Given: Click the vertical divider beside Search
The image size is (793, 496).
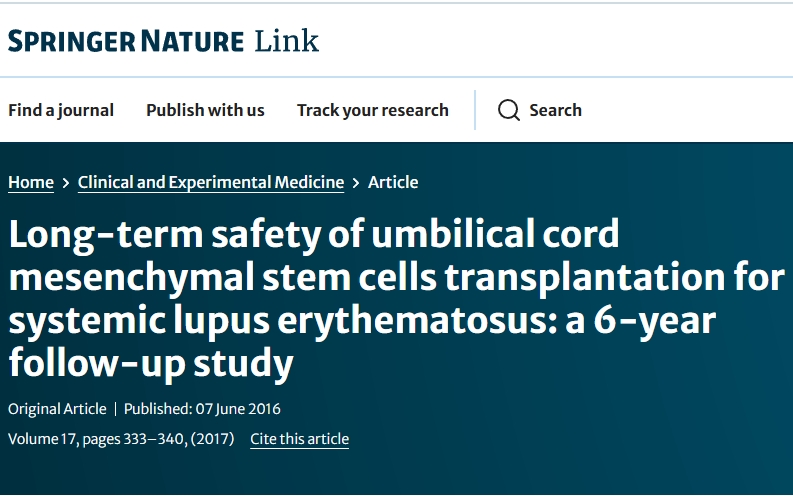Looking at the screenshot, I should tap(475, 110).
